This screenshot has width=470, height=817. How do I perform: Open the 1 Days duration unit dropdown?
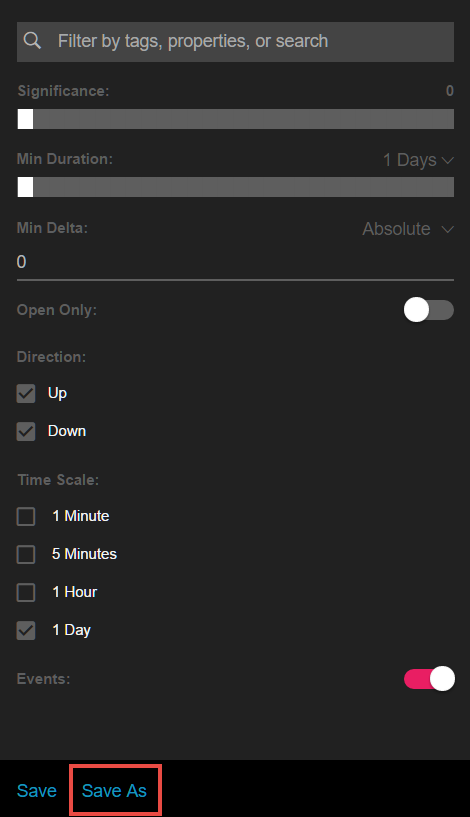(418, 160)
